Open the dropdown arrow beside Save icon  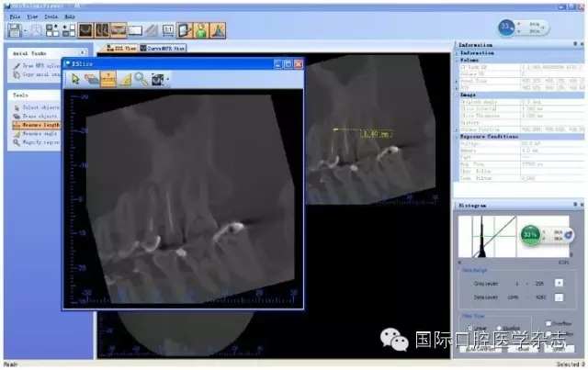[24, 30]
